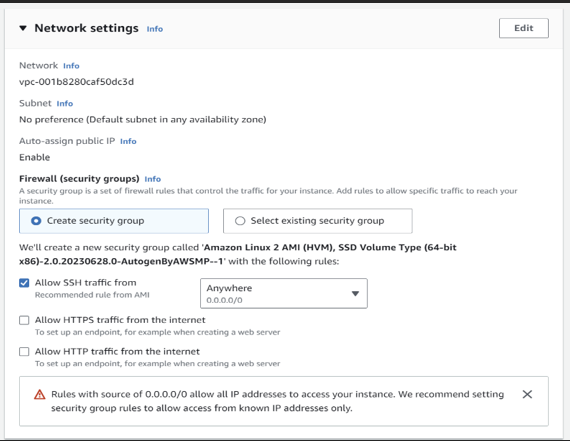Dismiss the 0.0.0.0/0 warning with X

tap(527, 394)
